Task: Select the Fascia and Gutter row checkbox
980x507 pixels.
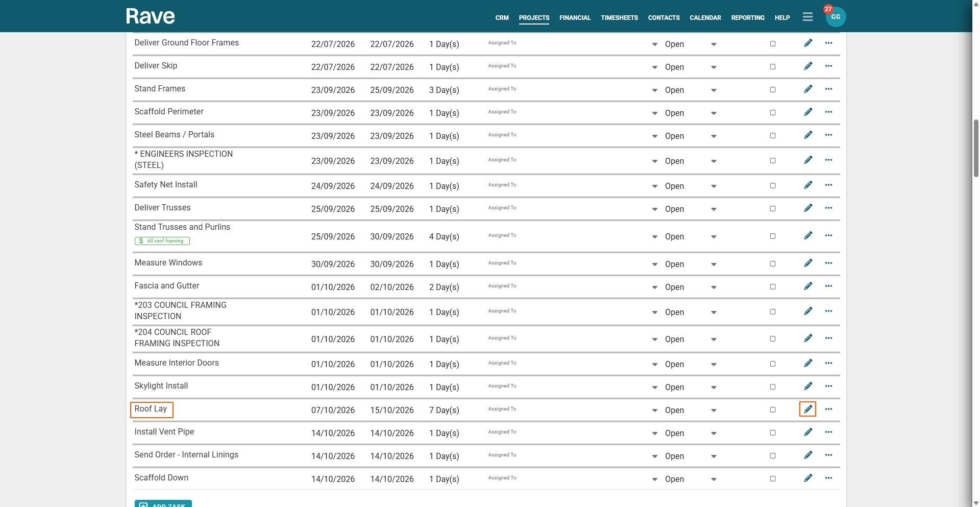Action: (x=772, y=287)
